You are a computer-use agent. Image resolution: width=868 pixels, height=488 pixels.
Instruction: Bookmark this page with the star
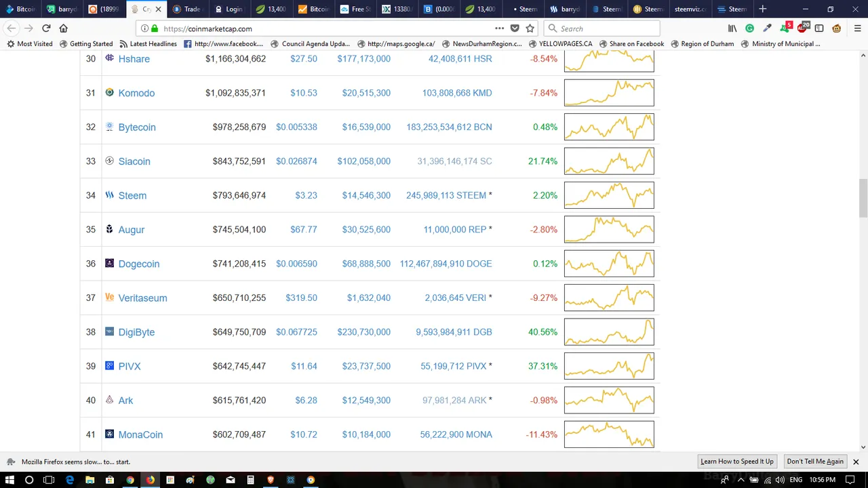pyautogui.click(x=530, y=28)
